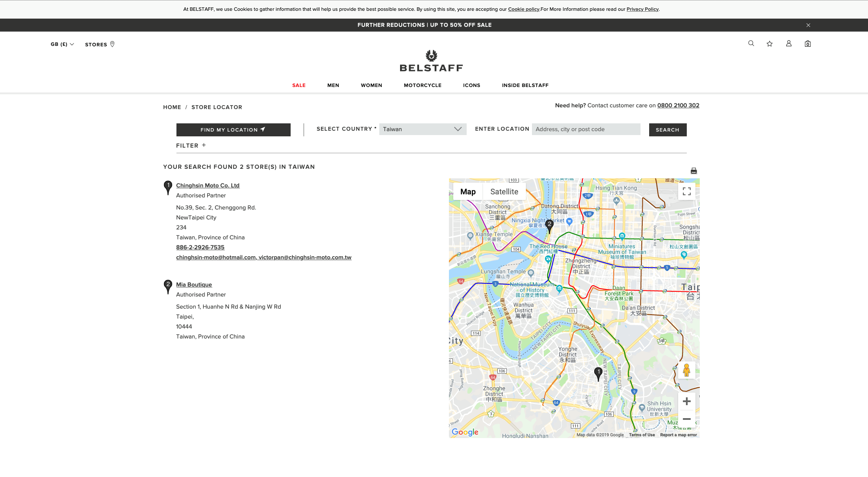Open the Sale menu item
868x477 pixels.
coord(298,85)
